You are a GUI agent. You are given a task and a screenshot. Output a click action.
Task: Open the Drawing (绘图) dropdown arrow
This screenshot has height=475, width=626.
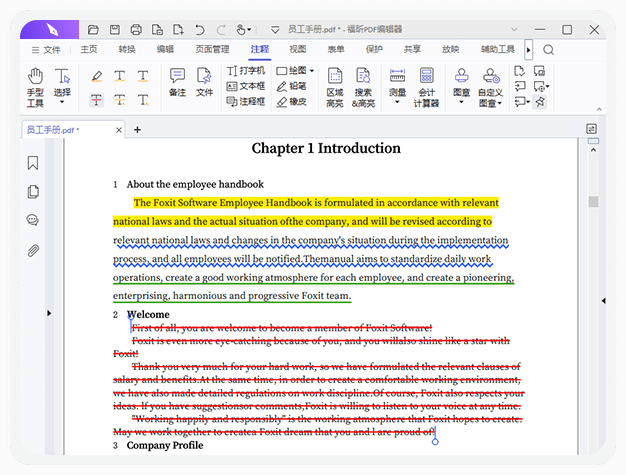click(x=312, y=71)
